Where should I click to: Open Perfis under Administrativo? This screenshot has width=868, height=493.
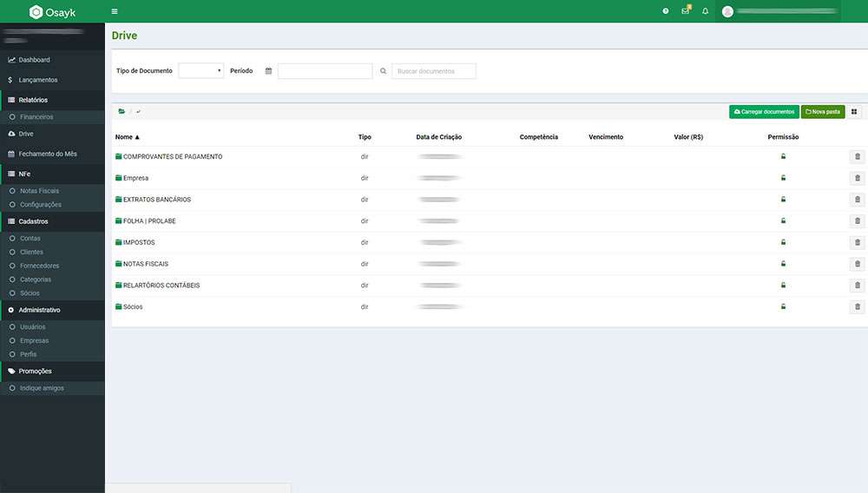[53, 354]
